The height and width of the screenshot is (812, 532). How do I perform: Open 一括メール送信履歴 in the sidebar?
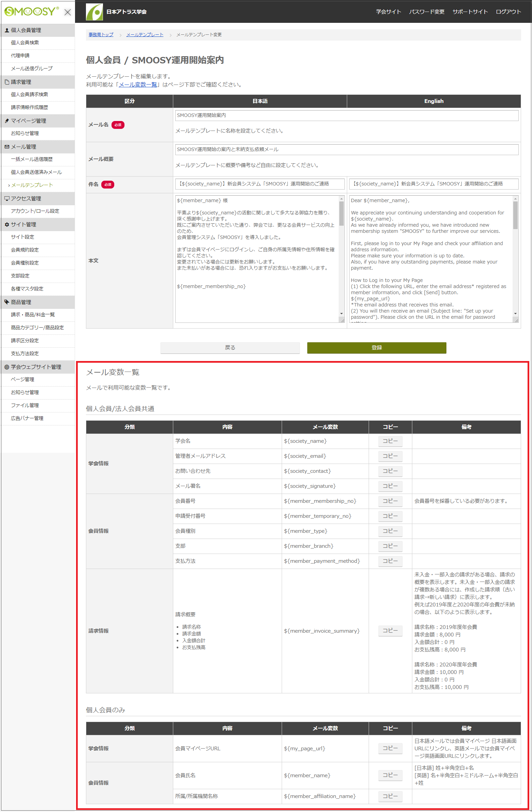point(32,159)
